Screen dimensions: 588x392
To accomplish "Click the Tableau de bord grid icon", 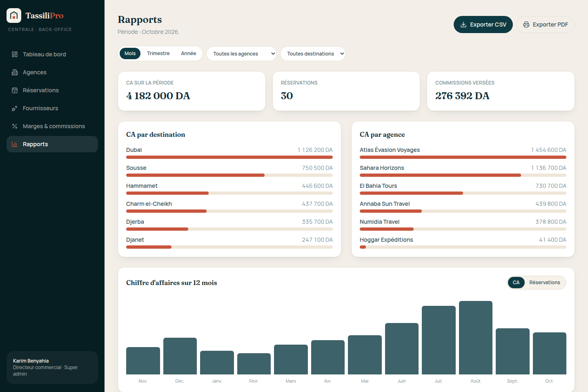I will click(x=15, y=54).
